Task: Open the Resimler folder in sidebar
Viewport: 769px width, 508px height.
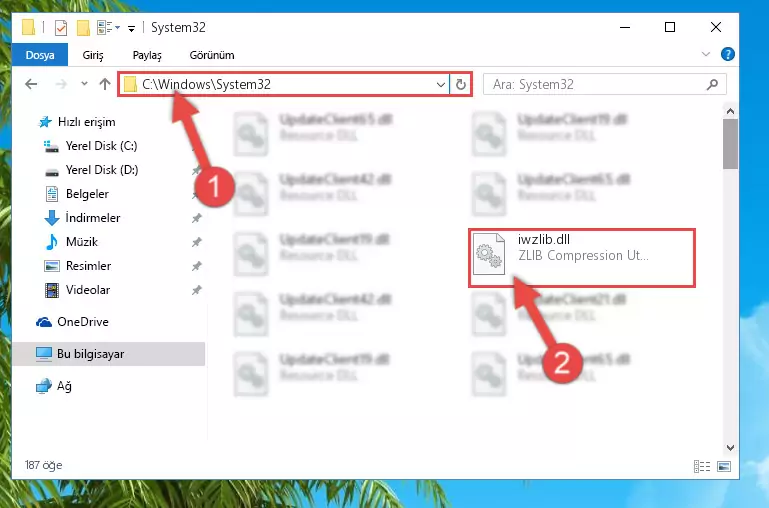Action: [x=88, y=266]
